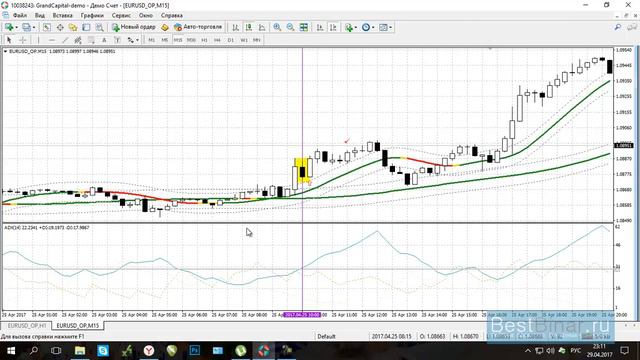Viewport: 640px width, 360px height.
Task: Select the crosshair tool
Action: pos(23,40)
